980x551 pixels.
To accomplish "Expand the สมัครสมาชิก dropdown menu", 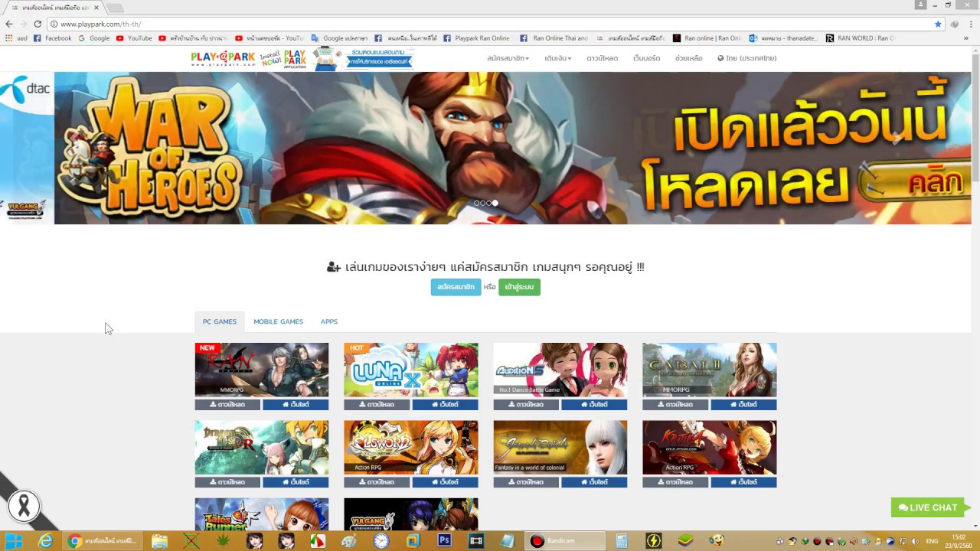I will 508,58.
